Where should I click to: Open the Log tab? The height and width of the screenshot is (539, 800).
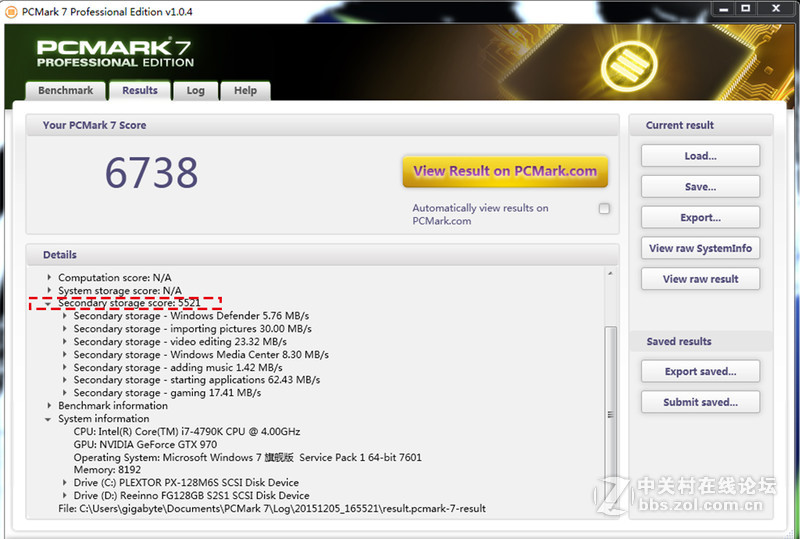pos(195,90)
